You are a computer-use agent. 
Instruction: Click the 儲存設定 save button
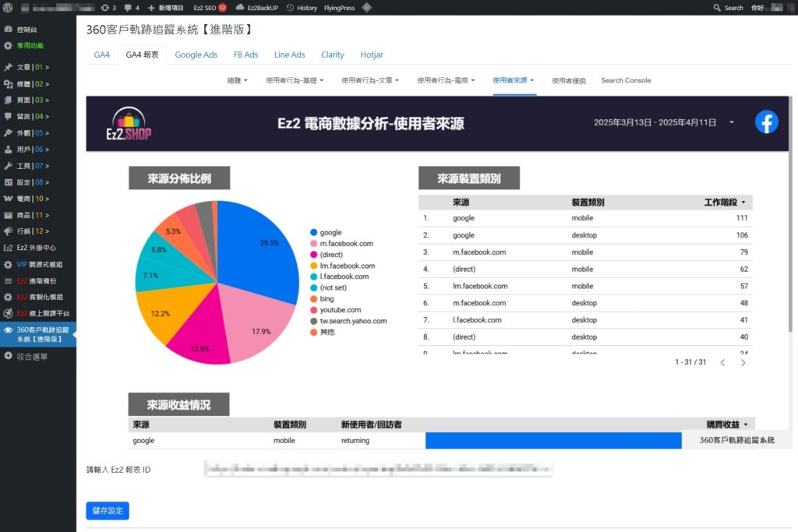108,511
